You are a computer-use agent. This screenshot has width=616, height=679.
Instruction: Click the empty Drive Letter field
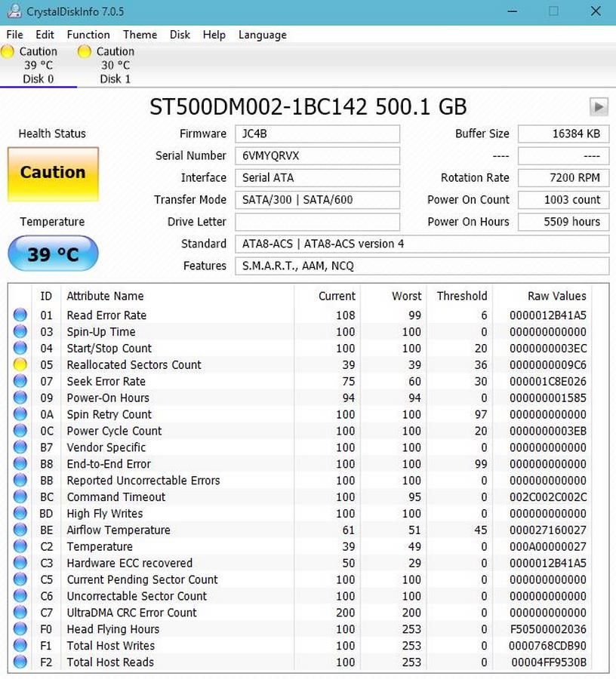point(317,222)
